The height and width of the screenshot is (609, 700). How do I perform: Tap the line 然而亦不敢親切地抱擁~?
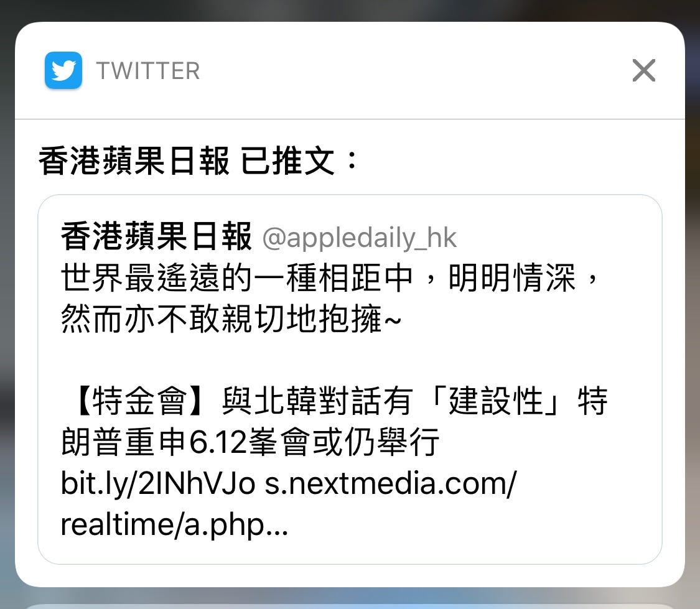pyautogui.click(x=231, y=318)
